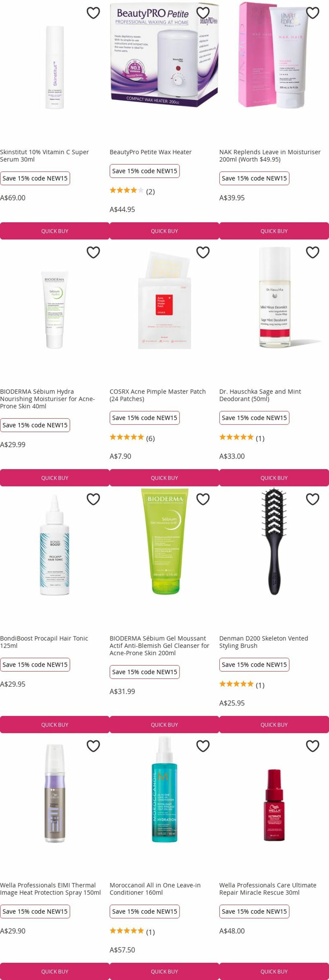Open the Skinstitut 10% Vitamin C Serum link
This screenshot has height=980, width=329.
(x=44, y=155)
